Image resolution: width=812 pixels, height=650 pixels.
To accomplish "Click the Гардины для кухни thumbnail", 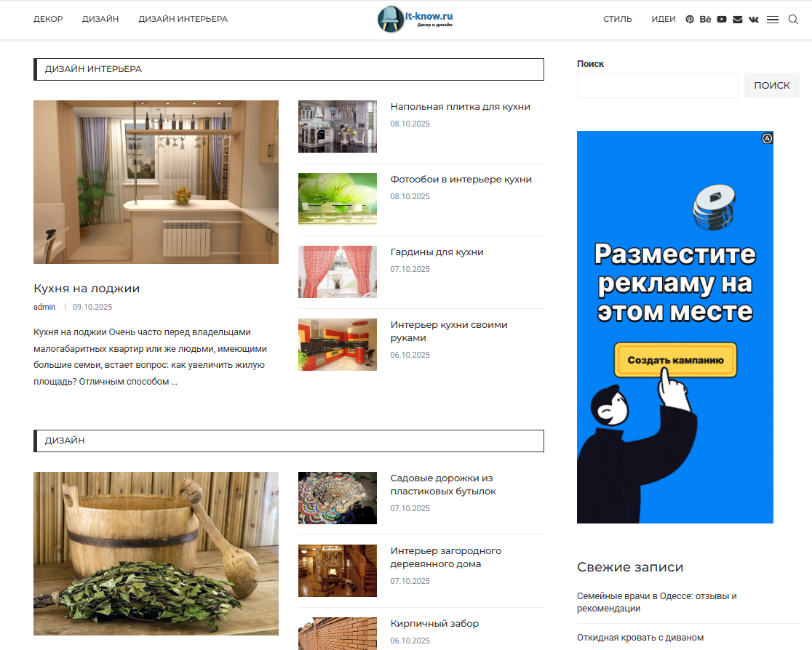I will click(338, 272).
